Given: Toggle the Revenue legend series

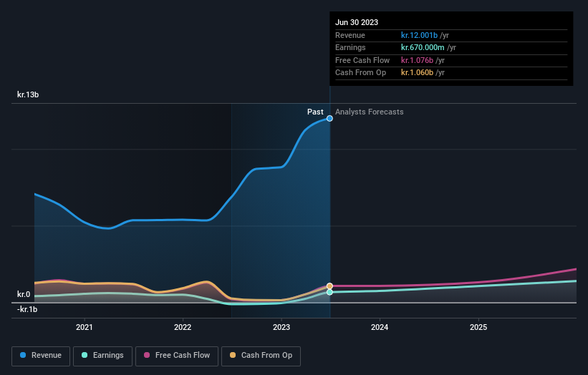Looking at the screenshot, I should pyautogui.click(x=41, y=356).
